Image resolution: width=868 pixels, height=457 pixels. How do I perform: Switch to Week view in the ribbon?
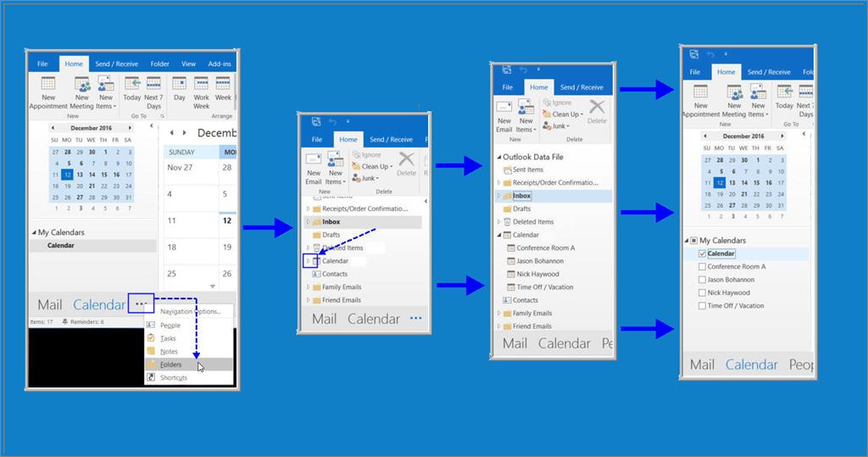tap(223, 88)
